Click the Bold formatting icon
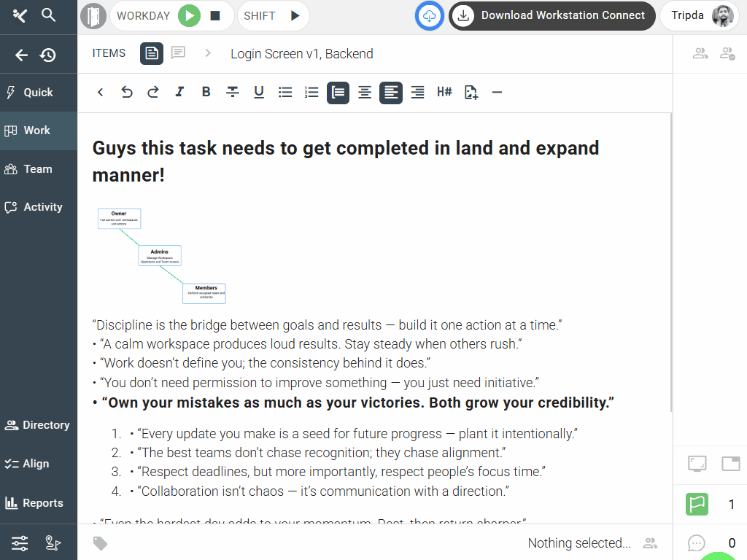Screen dimensions: 747x560 [x=206, y=92]
